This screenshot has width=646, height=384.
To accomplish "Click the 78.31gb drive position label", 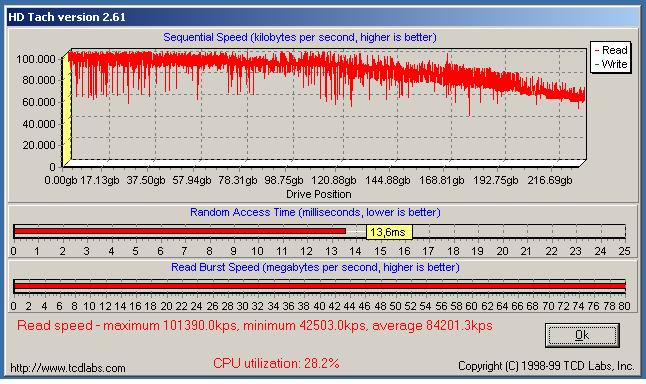I will click(x=238, y=180).
